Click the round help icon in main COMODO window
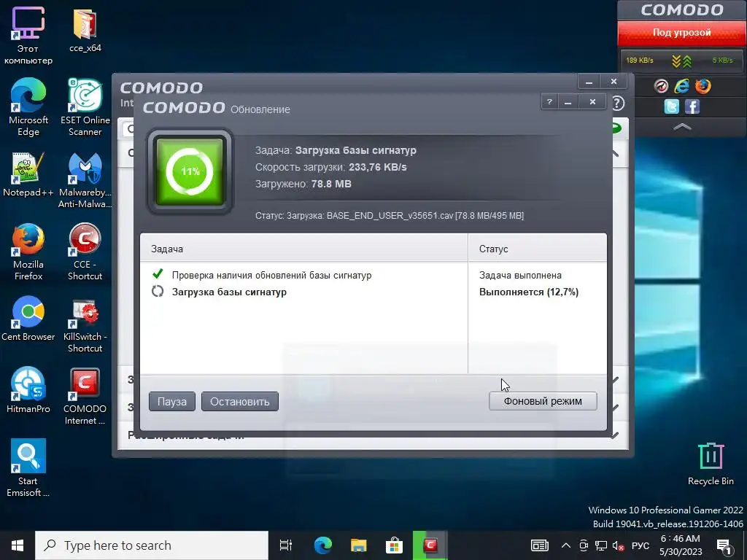This screenshot has height=560, width=747. (x=618, y=104)
